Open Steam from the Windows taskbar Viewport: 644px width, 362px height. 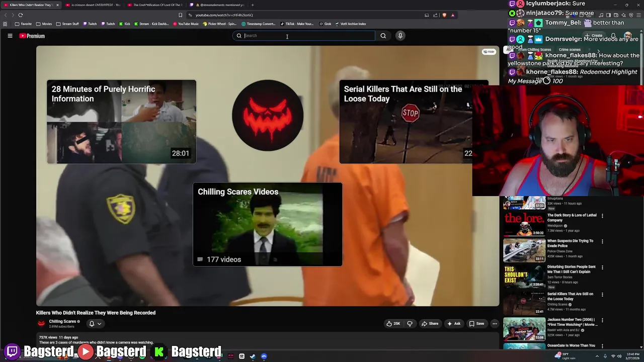[253, 356]
